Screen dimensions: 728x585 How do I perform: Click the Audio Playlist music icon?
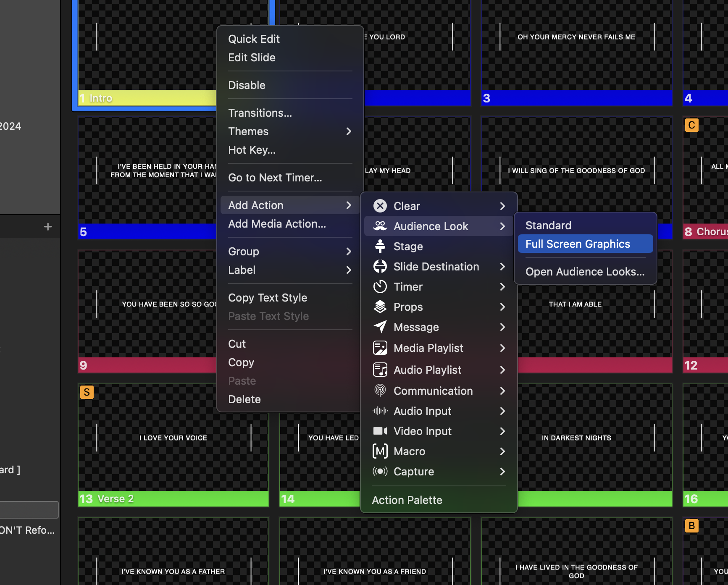pos(380,370)
